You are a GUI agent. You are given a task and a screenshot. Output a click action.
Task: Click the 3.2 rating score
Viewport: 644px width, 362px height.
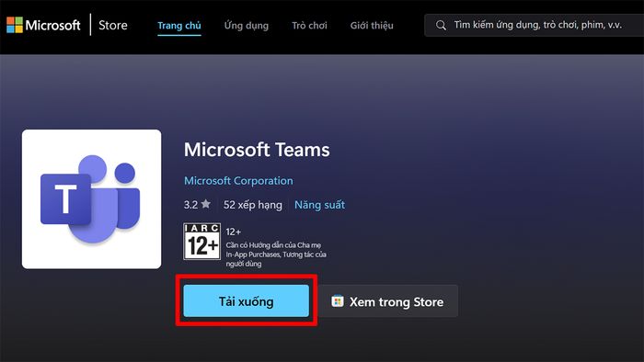point(190,205)
